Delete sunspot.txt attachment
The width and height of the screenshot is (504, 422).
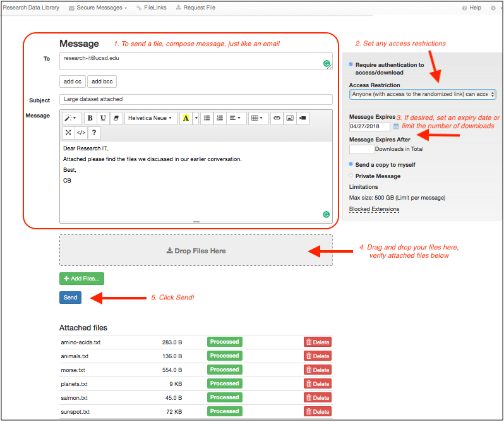click(x=318, y=412)
